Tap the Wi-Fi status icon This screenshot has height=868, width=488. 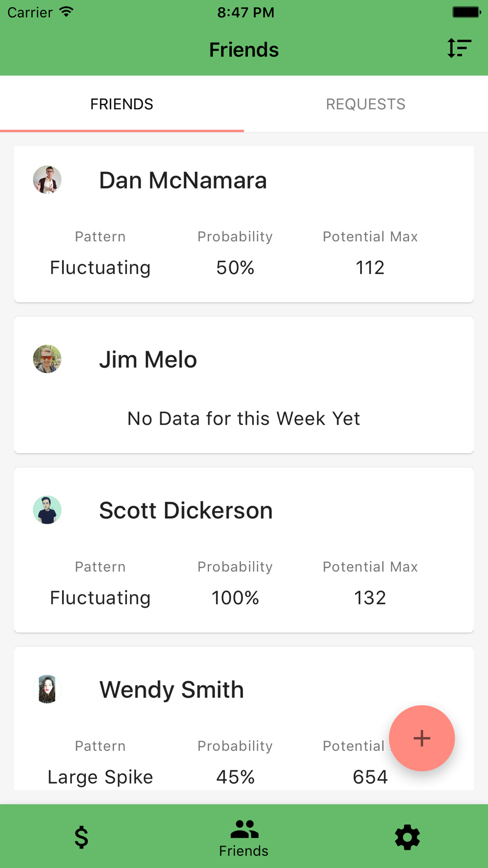(x=66, y=12)
